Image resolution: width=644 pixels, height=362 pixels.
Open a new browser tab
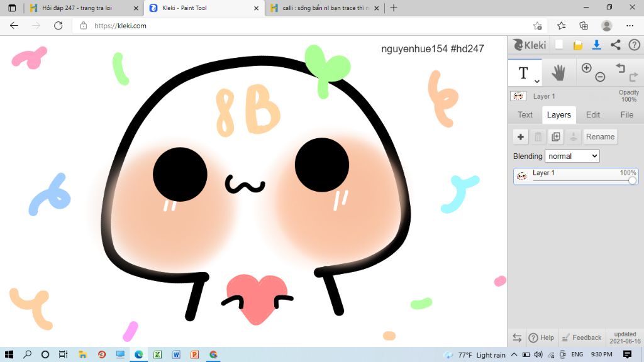pos(394,8)
